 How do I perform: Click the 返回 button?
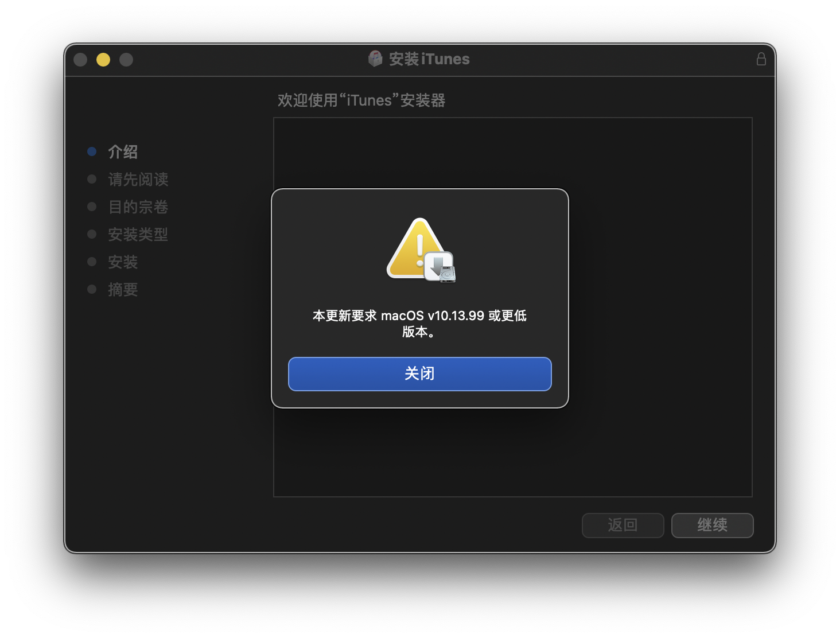tap(623, 525)
